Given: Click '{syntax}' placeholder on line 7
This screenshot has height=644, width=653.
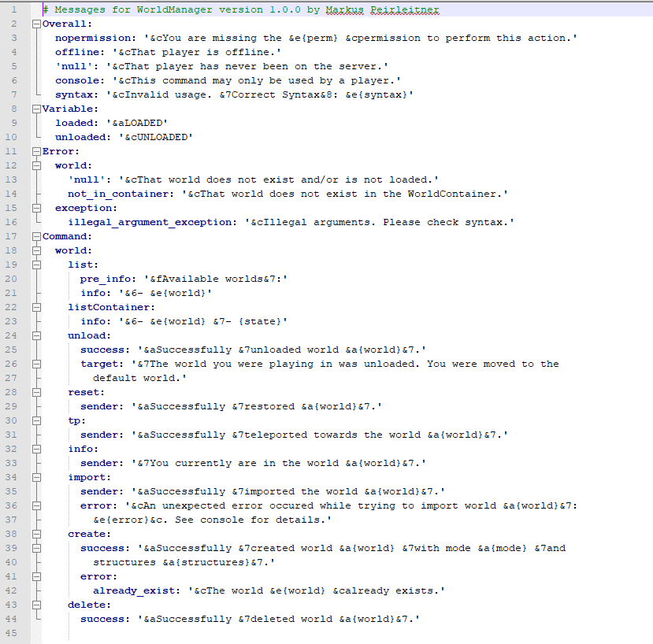Looking at the screenshot, I should (382, 94).
